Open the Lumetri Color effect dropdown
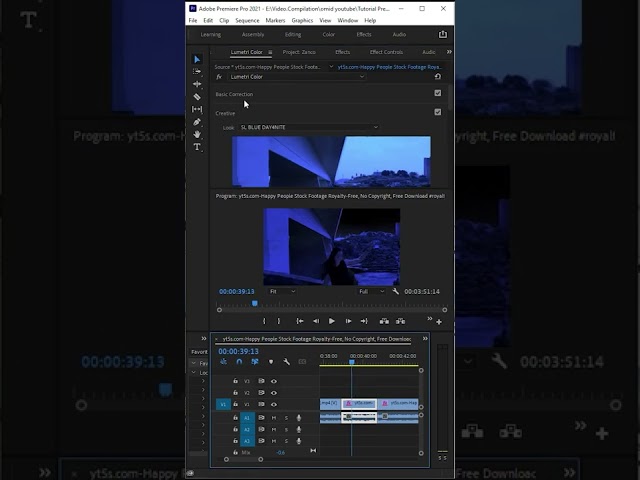This screenshot has height=480, width=640. coord(296,77)
